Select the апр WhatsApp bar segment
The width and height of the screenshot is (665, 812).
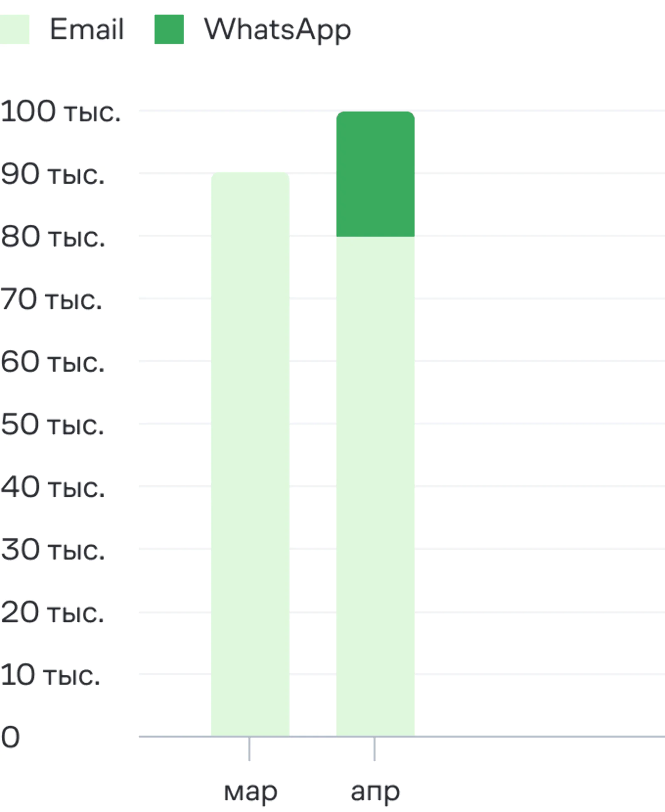376,174
